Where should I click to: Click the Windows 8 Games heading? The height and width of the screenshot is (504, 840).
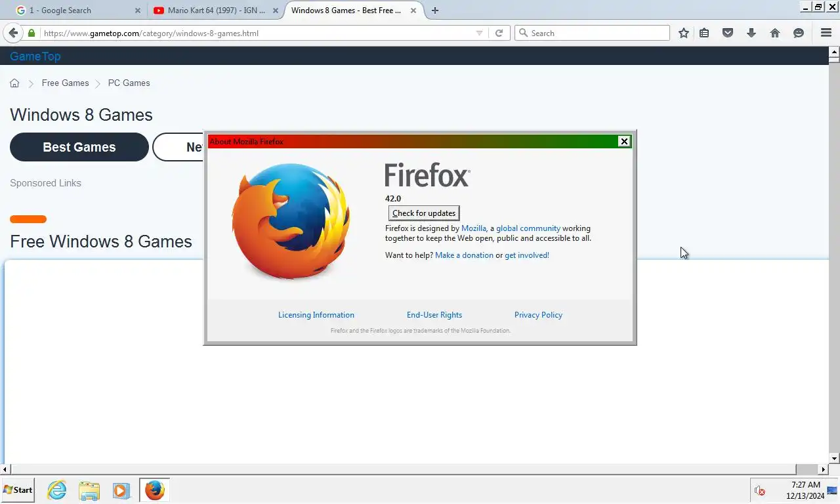tap(81, 115)
